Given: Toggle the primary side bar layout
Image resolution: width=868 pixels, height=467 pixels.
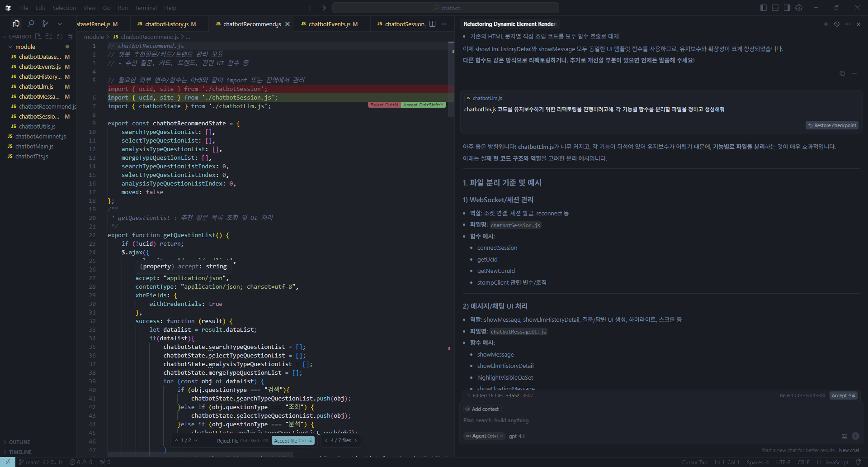Looking at the screenshot, I should [x=764, y=8].
